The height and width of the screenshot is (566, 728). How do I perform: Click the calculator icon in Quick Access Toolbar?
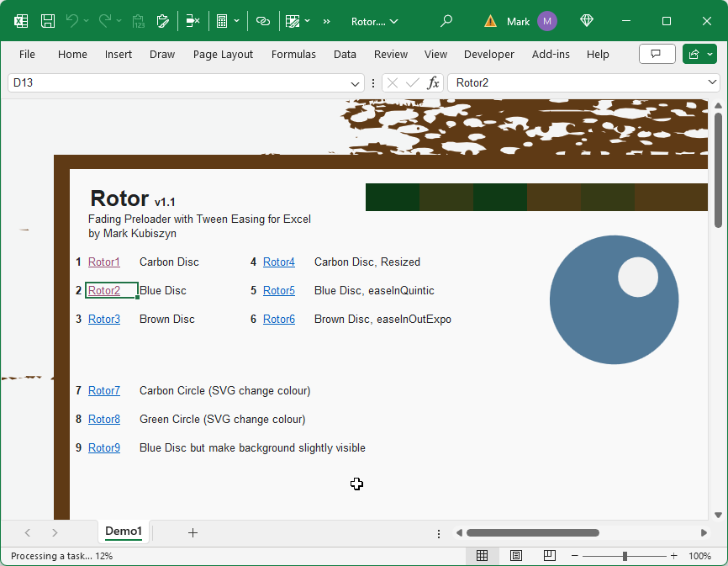point(222,21)
